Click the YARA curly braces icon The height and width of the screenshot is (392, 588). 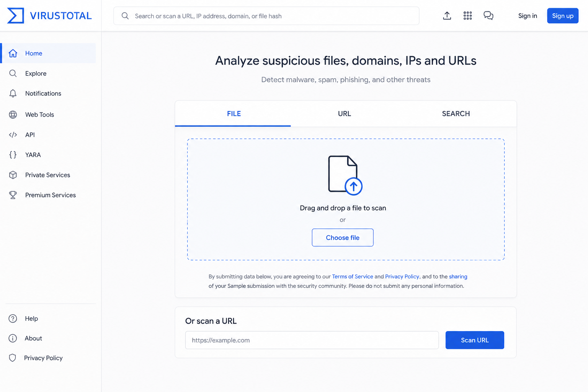tap(13, 155)
